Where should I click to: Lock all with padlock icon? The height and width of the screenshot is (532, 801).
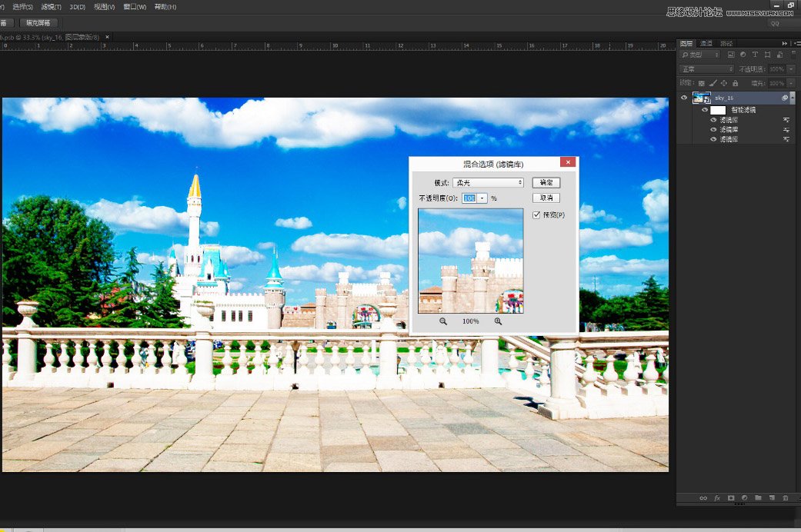735,83
